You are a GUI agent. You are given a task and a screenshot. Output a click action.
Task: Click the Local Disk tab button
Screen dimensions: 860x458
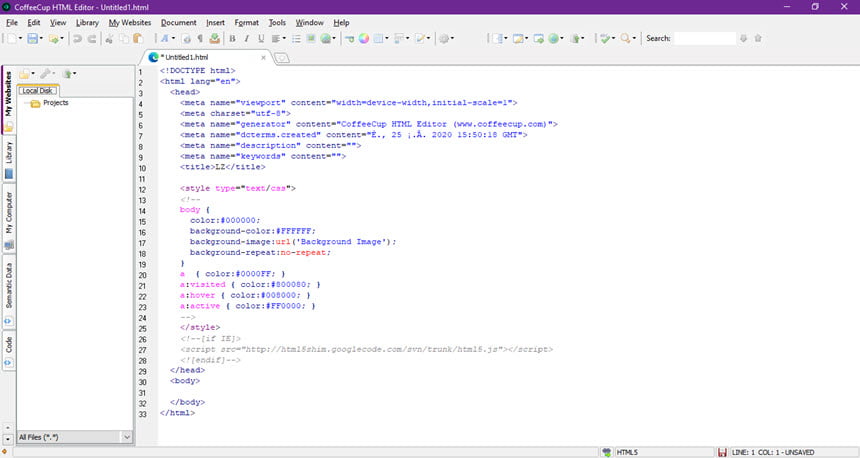(37, 91)
